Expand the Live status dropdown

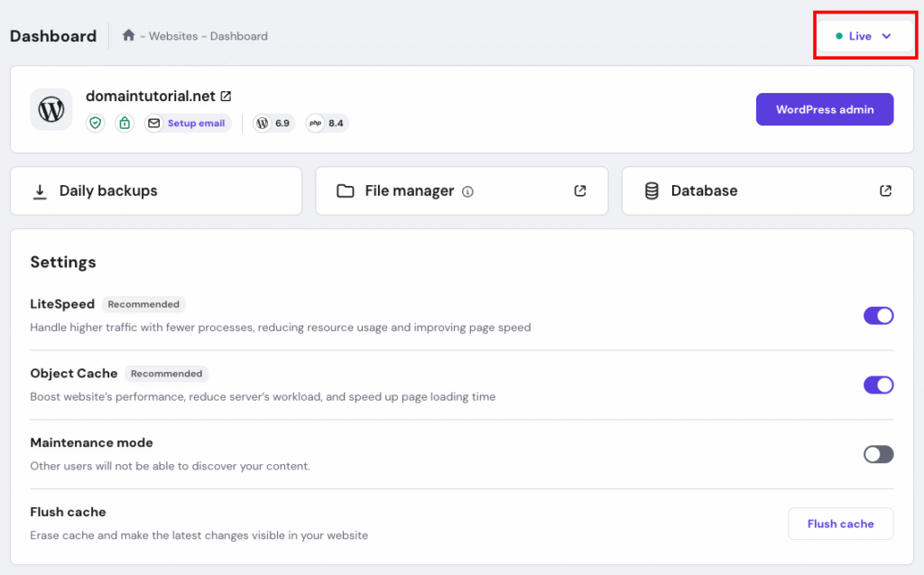(x=864, y=36)
